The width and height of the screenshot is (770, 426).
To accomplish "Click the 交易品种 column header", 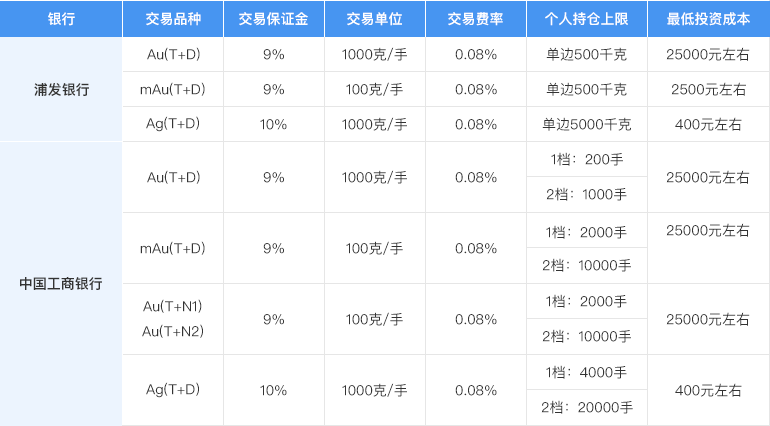I will [173, 19].
